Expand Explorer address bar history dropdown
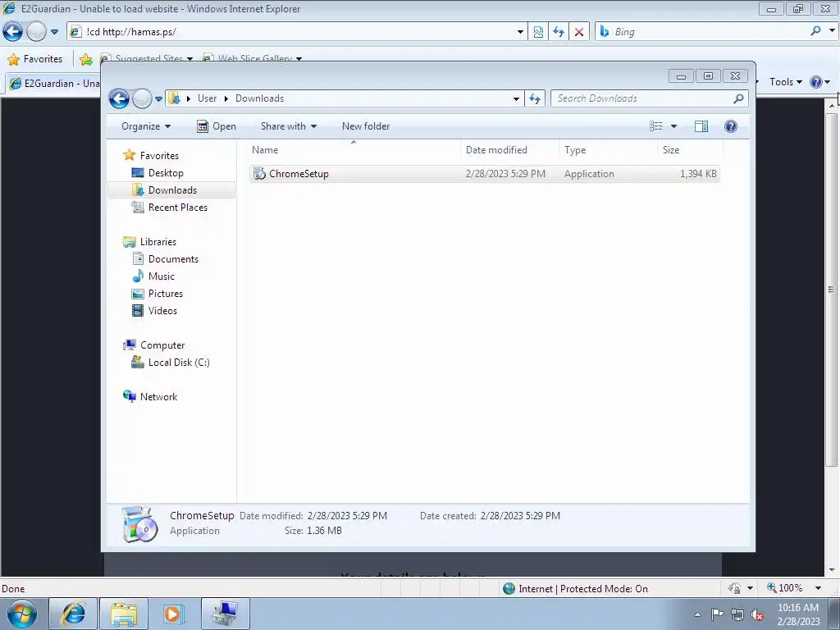840x630 pixels. [x=516, y=98]
